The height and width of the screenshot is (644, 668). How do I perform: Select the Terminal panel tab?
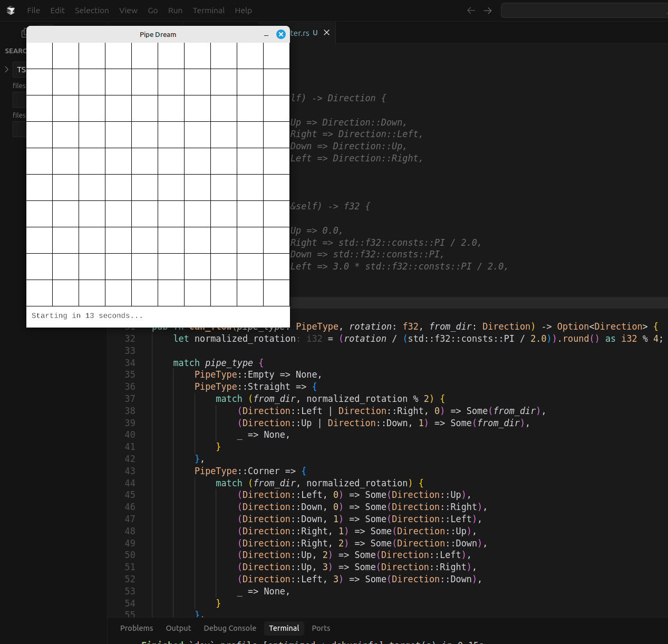tap(284, 628)
